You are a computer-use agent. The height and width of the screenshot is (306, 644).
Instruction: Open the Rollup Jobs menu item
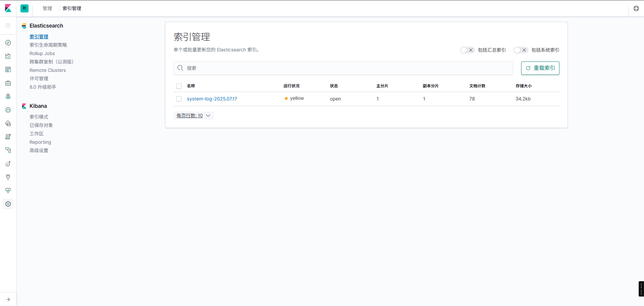[x=42, y=53]
